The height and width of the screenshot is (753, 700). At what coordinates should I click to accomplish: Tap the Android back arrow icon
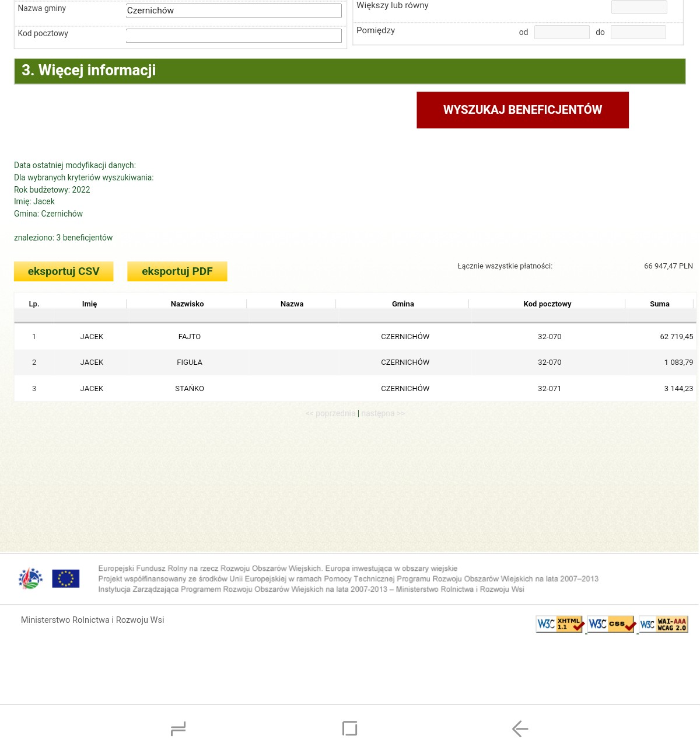click(520, 728)
